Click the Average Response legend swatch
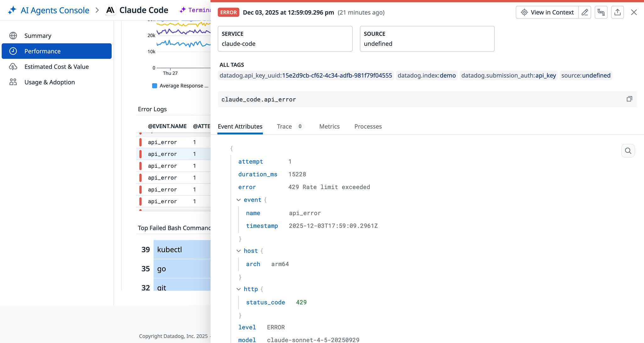The image size is (644, 343). (x=155, y=85)
